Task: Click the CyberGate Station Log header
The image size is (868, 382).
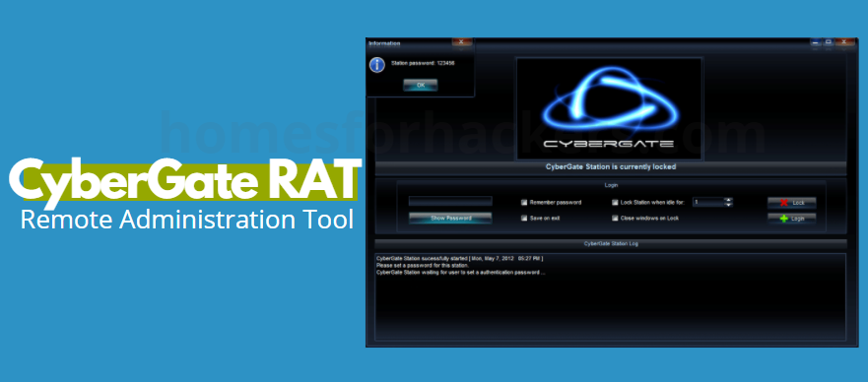Action: point(611,244)
